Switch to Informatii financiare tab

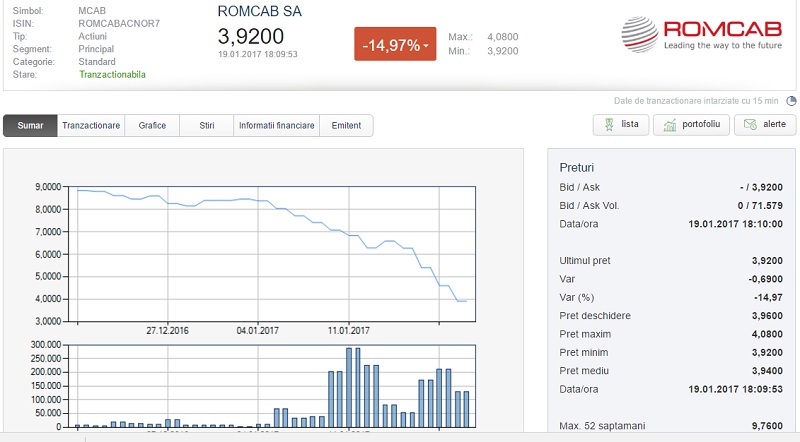point(277,126)
